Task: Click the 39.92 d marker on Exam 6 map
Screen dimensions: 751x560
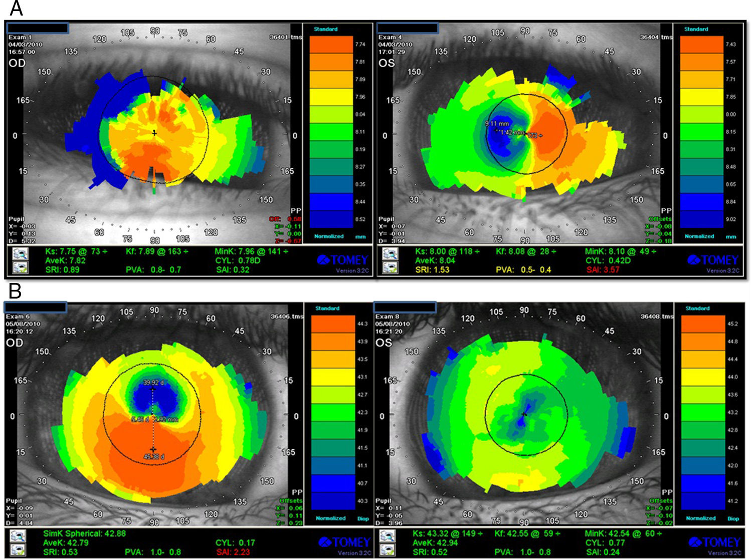Action: [x=153, y=384]
